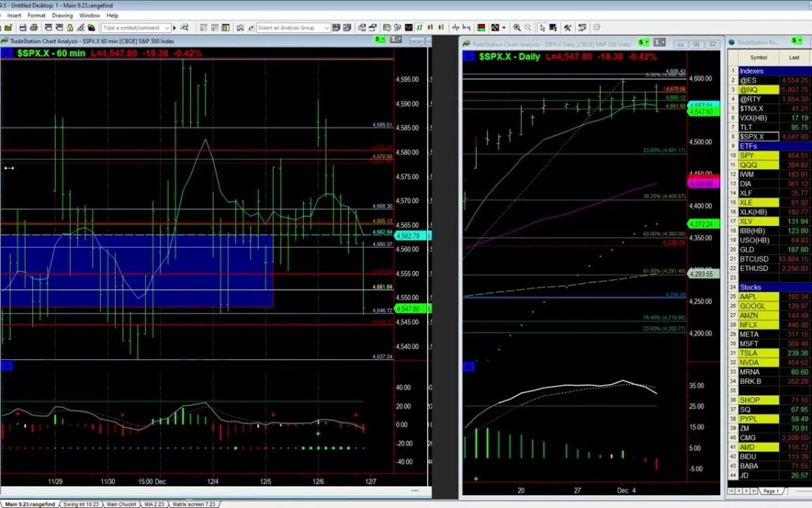This screenshot has width=812, height=508.
Task: Select the pointer cursor tool
Action: (542, 28)
